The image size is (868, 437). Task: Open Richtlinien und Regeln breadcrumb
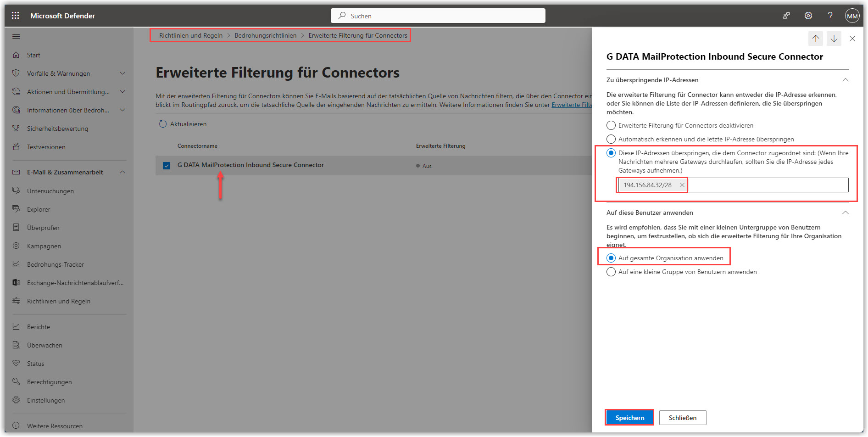(x=191, y=35)
